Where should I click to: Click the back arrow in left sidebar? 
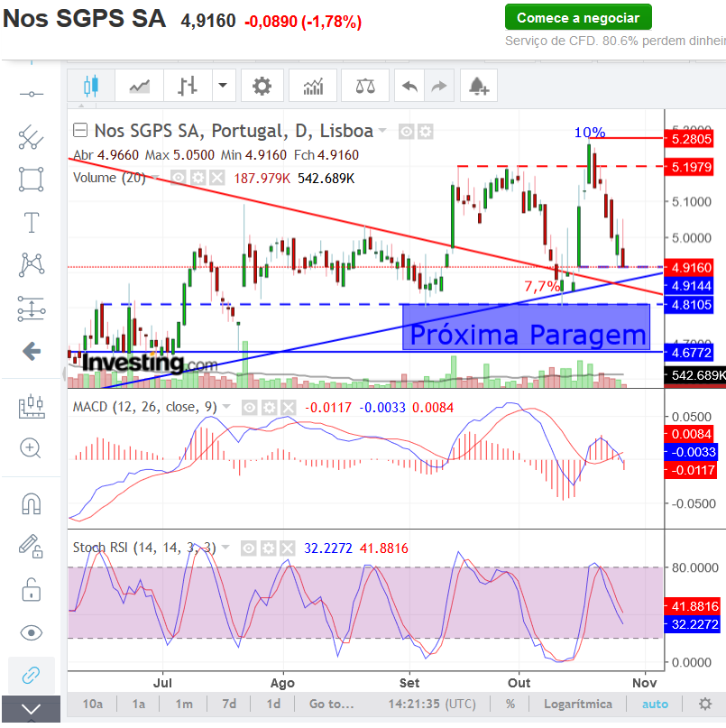pos(32,351)
